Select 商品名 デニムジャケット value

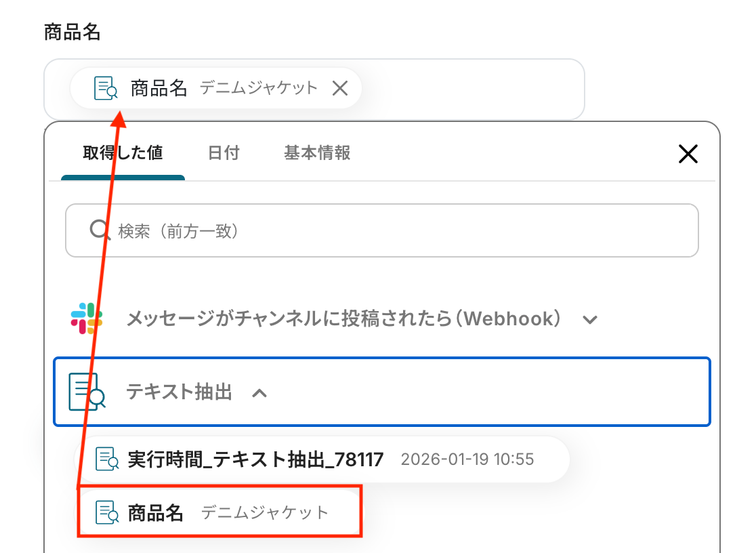click(x=219, y=512)
